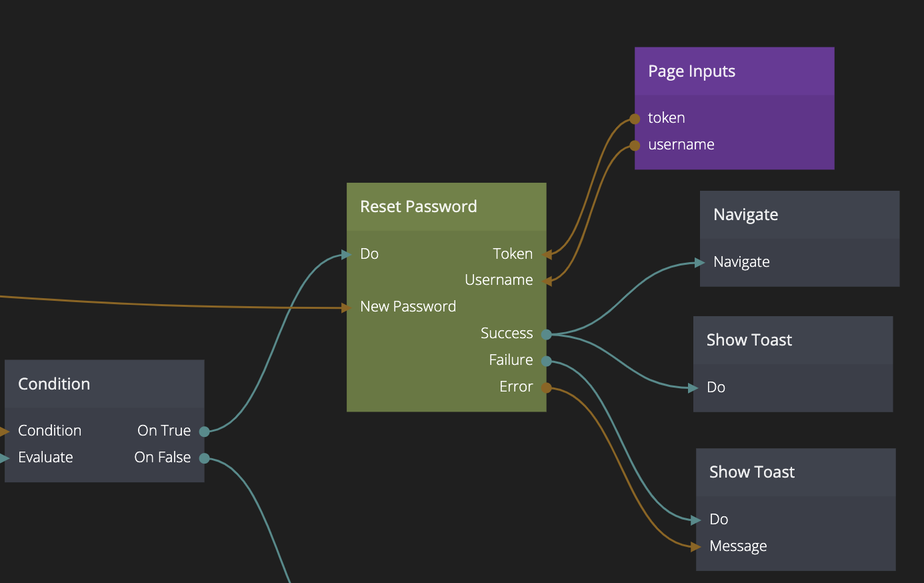Click the On True output port
This screenshot has height=583, width=924.
coord(204,432)
